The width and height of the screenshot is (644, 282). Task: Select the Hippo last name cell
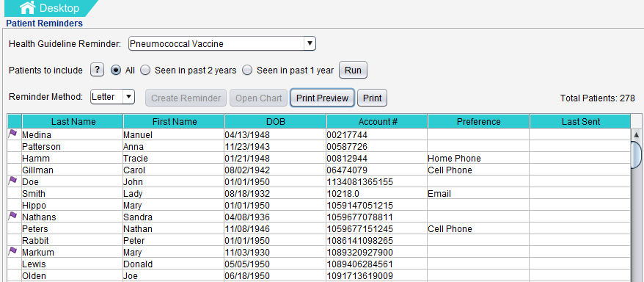[x=73, y=205]
